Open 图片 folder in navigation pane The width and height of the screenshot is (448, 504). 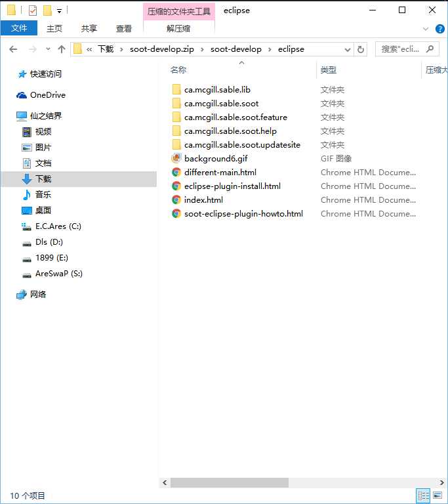(43, 147)
